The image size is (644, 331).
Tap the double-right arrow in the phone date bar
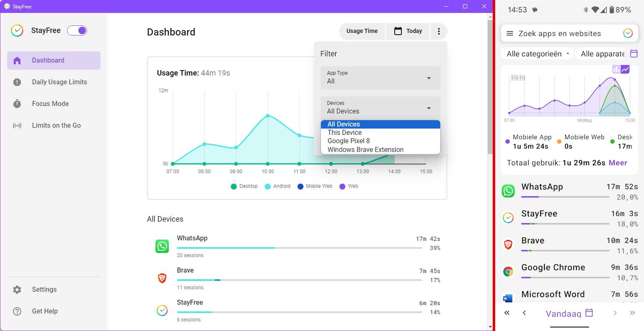point(632,313)
